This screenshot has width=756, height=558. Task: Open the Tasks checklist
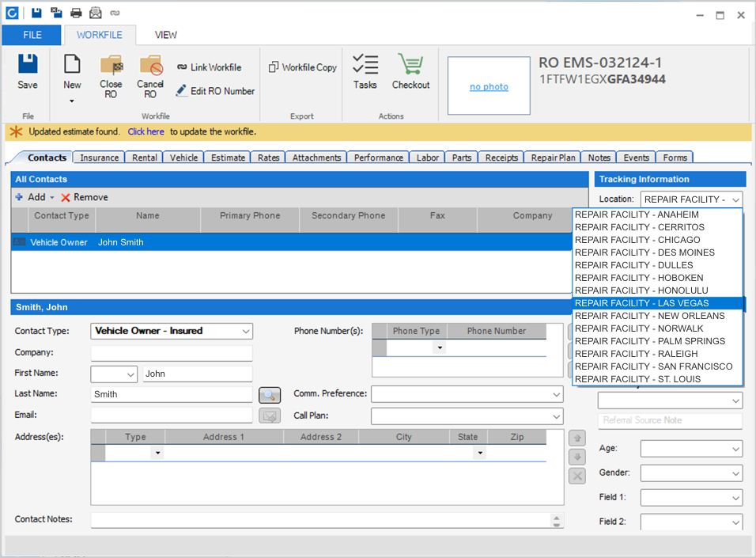[x=365, y=71]
